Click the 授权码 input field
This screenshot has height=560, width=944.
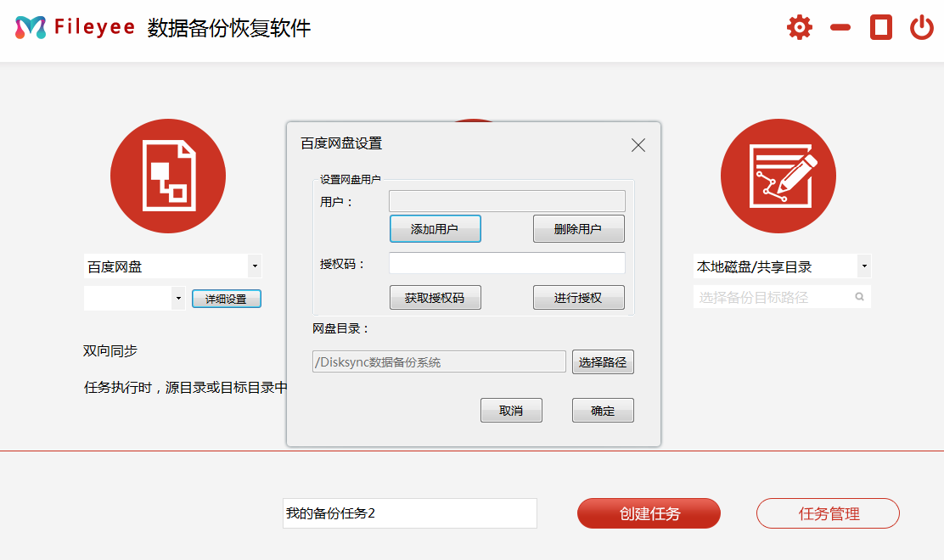(506, 263)
